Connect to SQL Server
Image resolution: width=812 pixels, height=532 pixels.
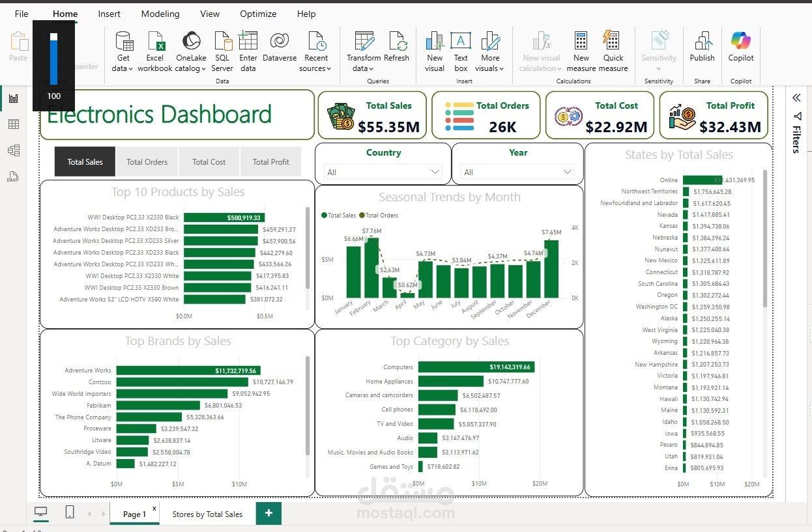coord(222,51)
